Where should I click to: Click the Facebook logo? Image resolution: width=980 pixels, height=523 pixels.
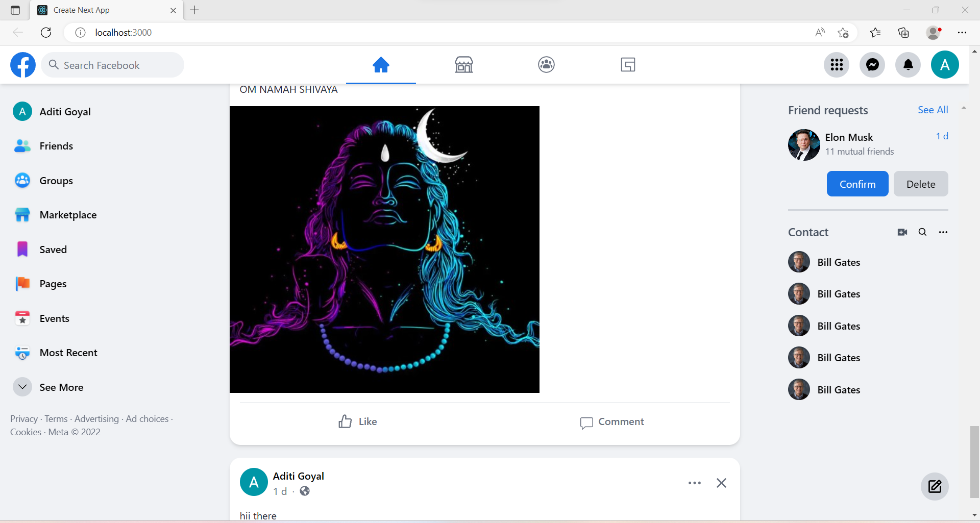point(22,65)
